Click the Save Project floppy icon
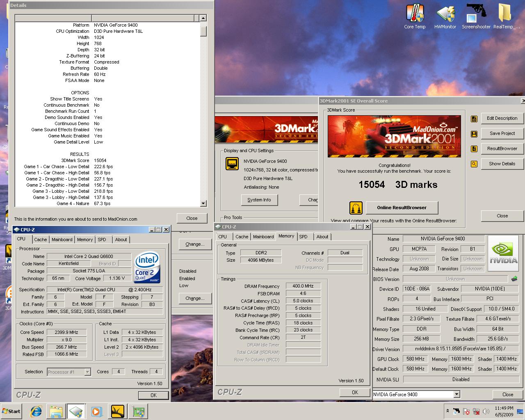 click(x=474, y=134)
